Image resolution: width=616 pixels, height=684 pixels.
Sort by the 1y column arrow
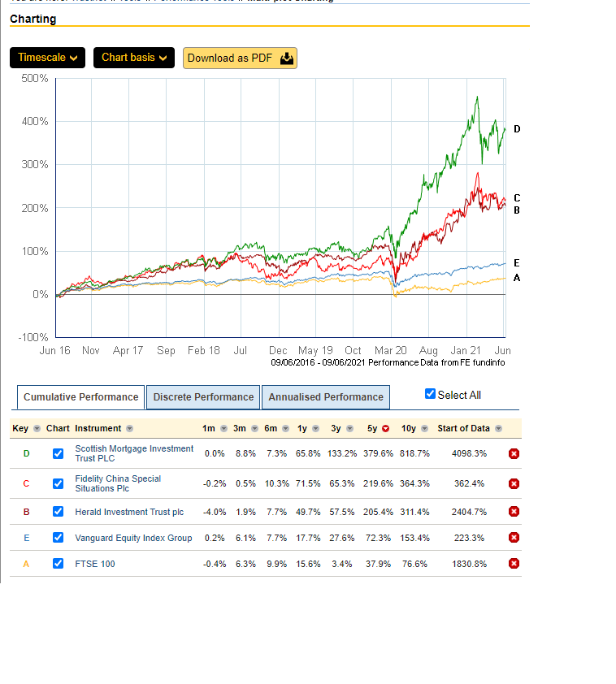tap(315, 428)
